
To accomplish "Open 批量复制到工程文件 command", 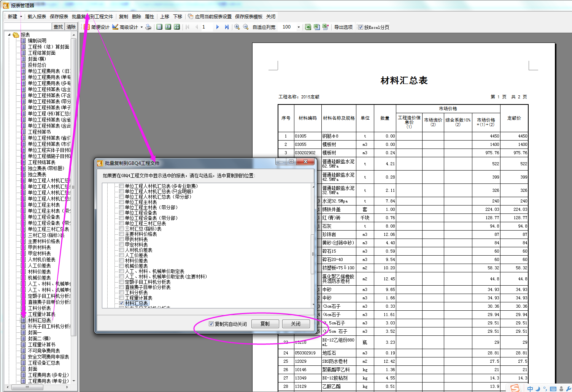I will (x=92, y=17).
